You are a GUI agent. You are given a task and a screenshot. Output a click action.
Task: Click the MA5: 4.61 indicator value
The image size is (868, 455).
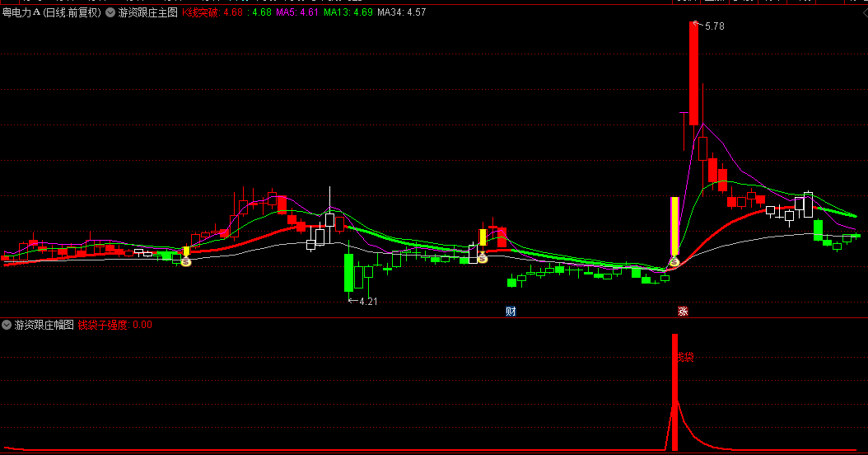297,12
